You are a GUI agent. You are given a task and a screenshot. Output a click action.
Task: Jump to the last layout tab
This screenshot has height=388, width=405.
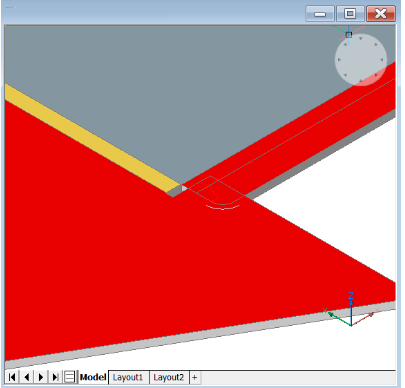[55, 377]
